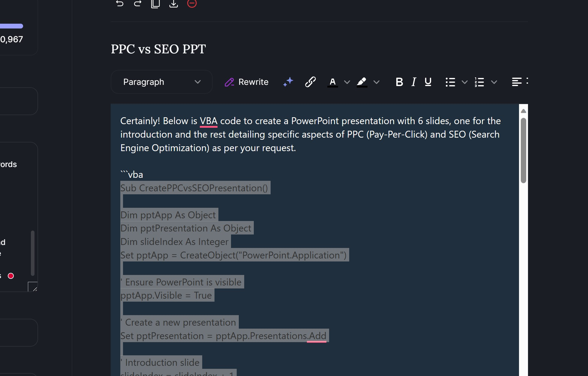This screenshot has width=588, height=376.
Task: Download the document with download icon
Action: 174,3
